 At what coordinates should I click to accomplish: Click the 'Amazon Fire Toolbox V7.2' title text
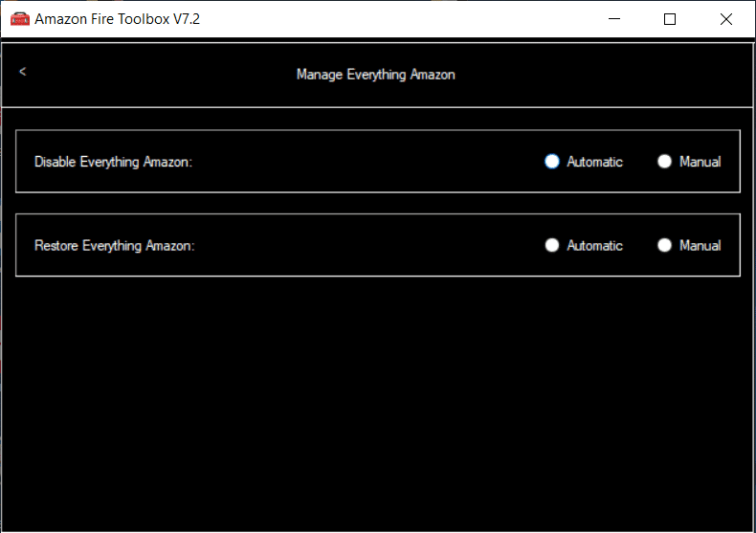click(117, 19)
